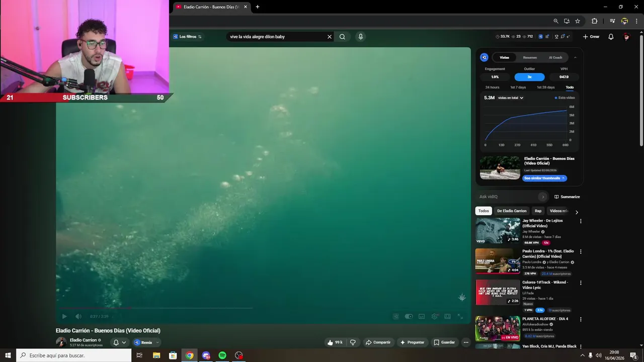The image size is (644, 362).
Task: Open the Spotify icon in the taskbar
Action: click(x=222, y=355)
